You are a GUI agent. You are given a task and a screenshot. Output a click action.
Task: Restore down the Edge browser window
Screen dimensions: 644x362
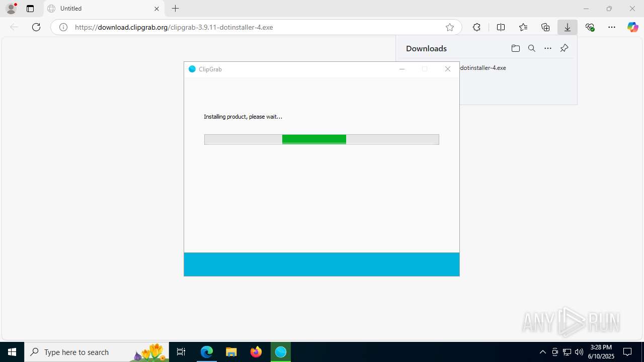[609, 9]
